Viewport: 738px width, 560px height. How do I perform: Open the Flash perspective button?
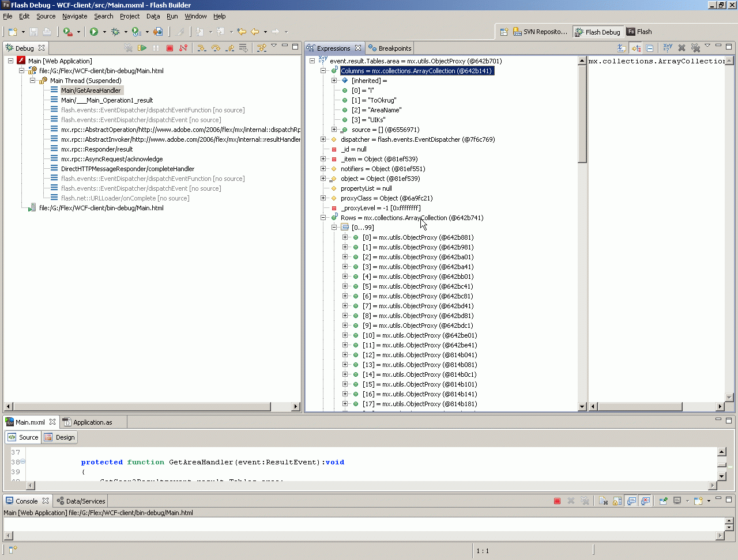pos(639,32)
